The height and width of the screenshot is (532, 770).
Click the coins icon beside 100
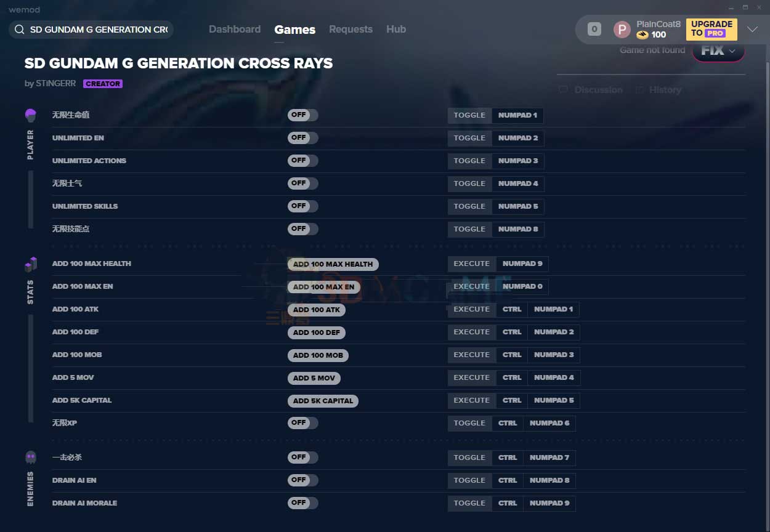(642, 35)
